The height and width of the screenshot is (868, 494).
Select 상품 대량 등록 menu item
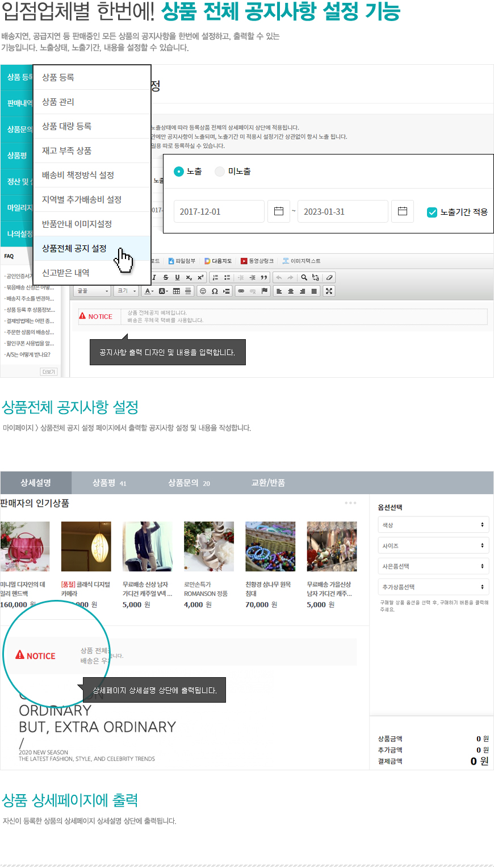pyautogui.click(x=92, y=126)
